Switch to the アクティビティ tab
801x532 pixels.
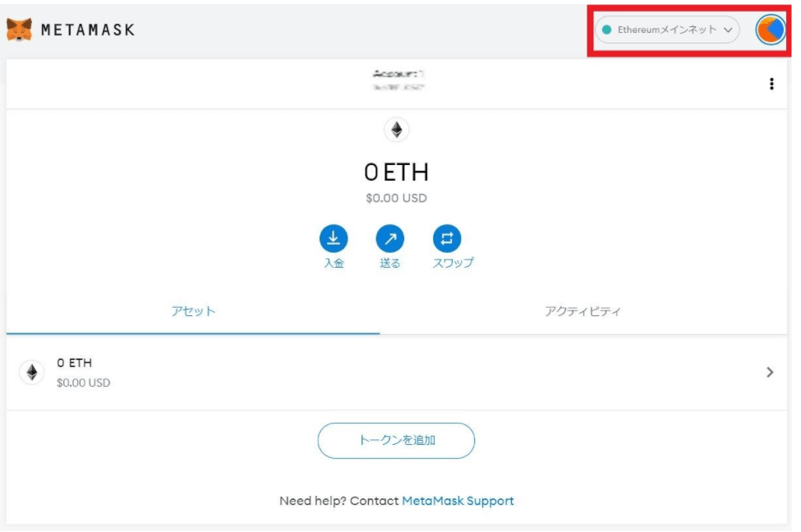click(x=583, y=312)
